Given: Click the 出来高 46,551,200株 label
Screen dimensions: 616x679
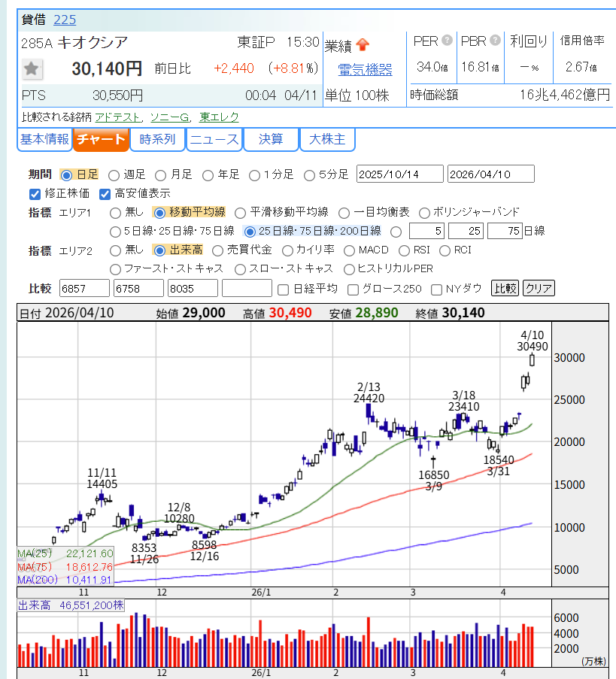Looking at the screenshot, I should tap(71, 605).
